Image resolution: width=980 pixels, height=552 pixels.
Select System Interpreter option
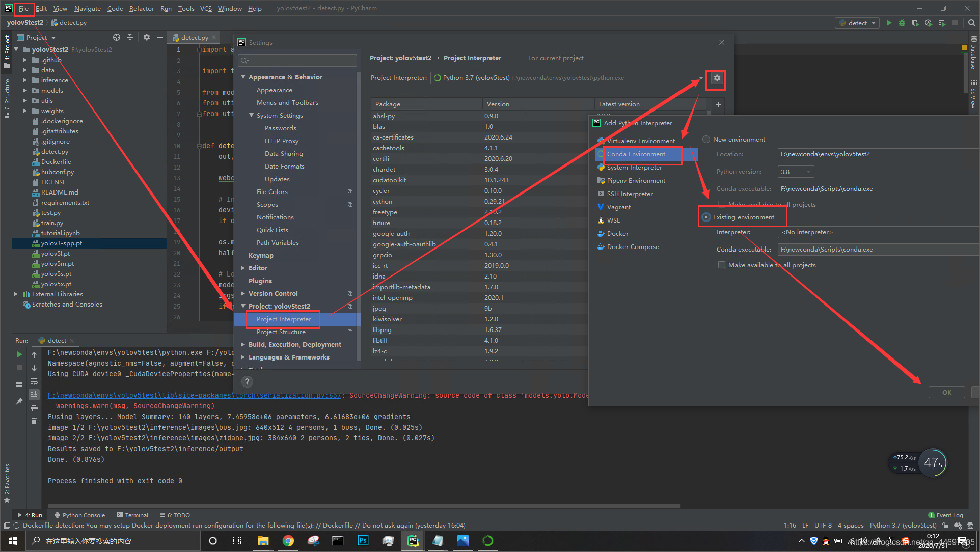634,168
